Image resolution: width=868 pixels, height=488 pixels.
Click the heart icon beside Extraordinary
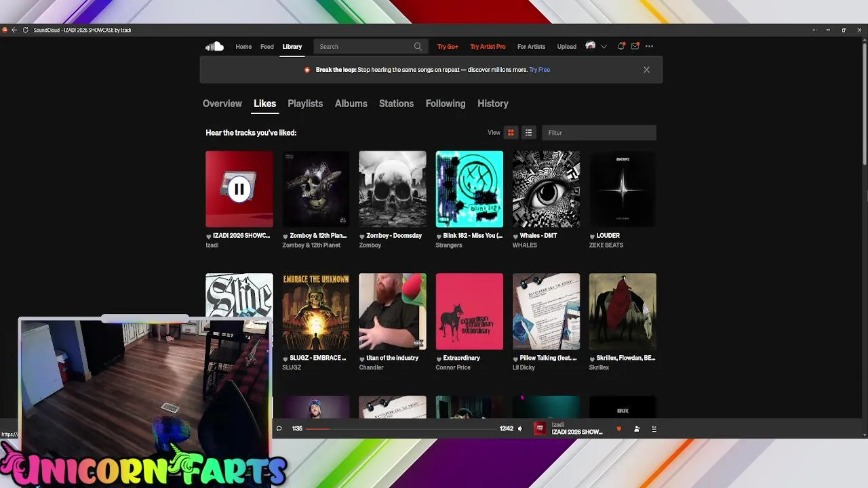(x=439, y=359)
